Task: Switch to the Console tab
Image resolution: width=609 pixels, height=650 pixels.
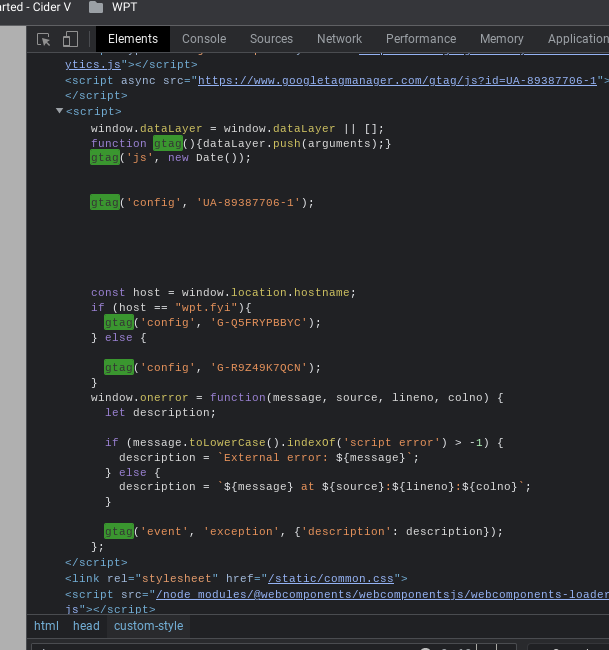Action: click(204, 39)
